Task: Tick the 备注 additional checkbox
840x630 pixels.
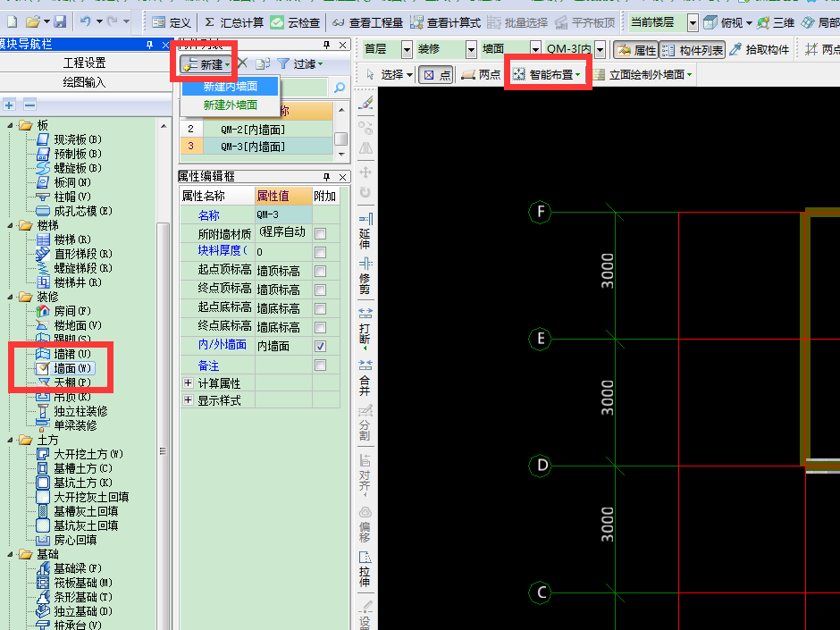Action: tap(320, 365)
